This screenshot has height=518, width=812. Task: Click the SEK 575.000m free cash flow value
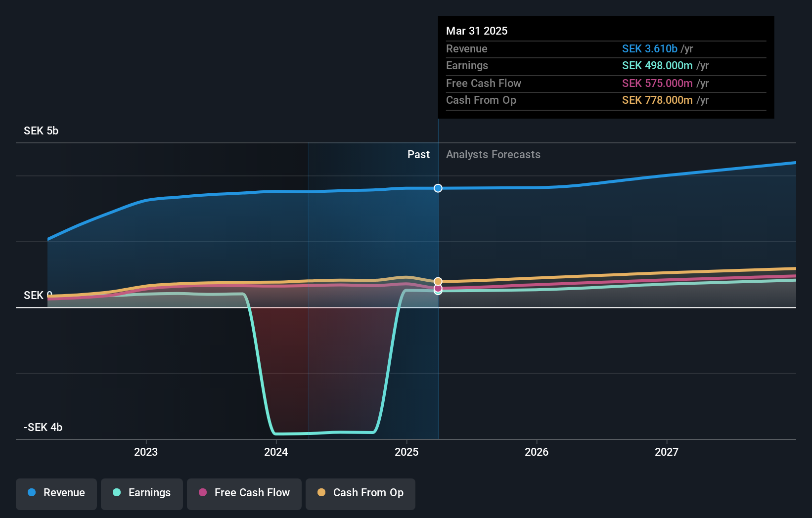(657, 83)
